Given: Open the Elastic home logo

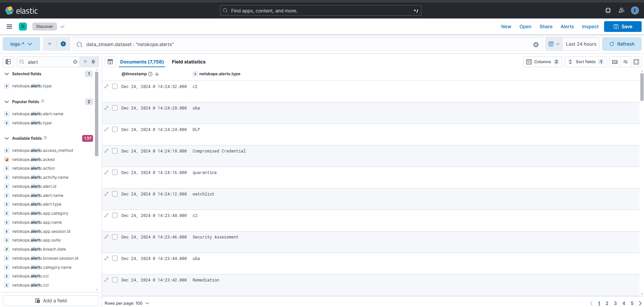Looking at the screenshot, I should [x=21, y=11].
